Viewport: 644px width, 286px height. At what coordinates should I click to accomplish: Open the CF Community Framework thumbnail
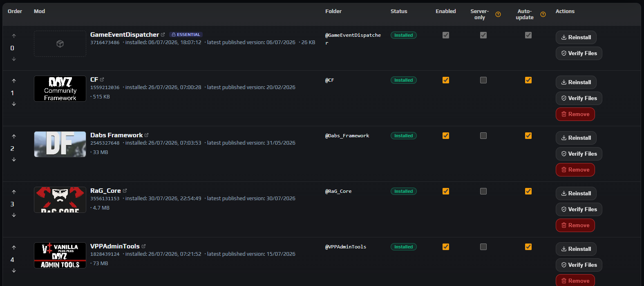[x=60, y=89]
